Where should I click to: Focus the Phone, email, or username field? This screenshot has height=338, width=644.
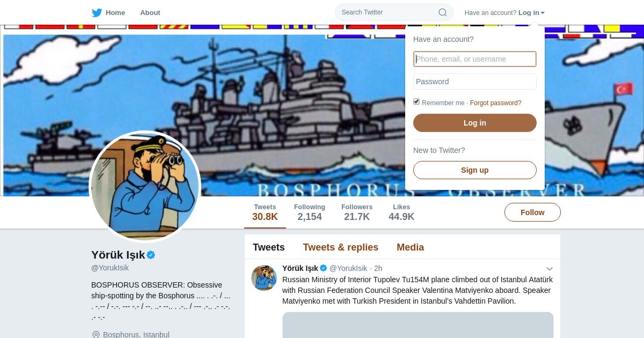475,59
